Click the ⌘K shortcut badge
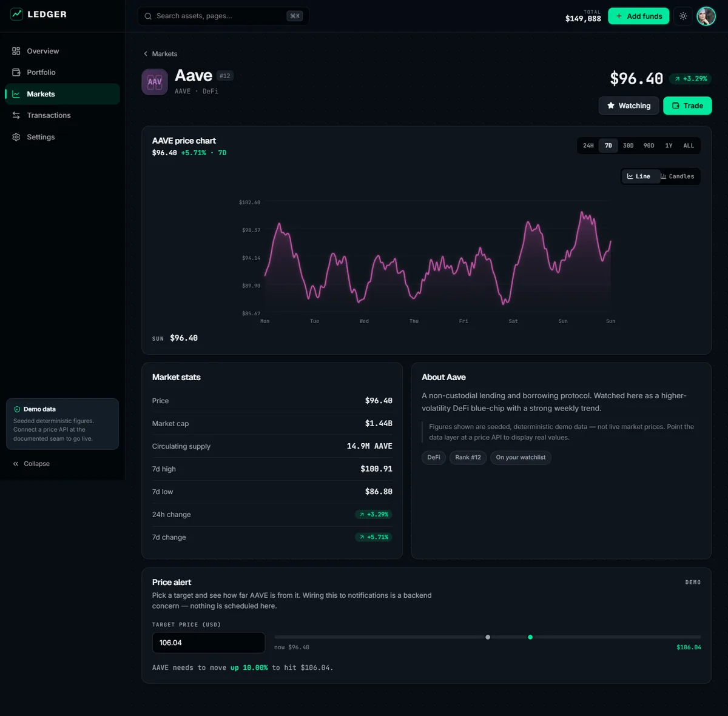 [295, 16]
